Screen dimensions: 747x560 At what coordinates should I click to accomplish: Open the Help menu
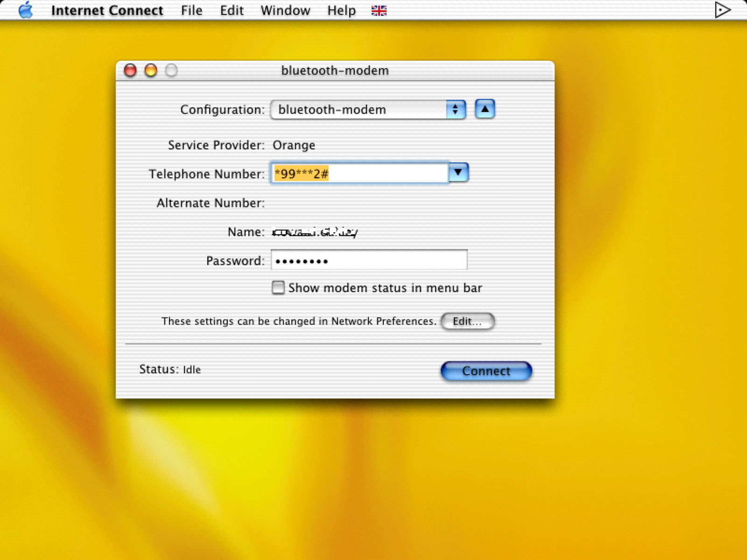[341, 11]
